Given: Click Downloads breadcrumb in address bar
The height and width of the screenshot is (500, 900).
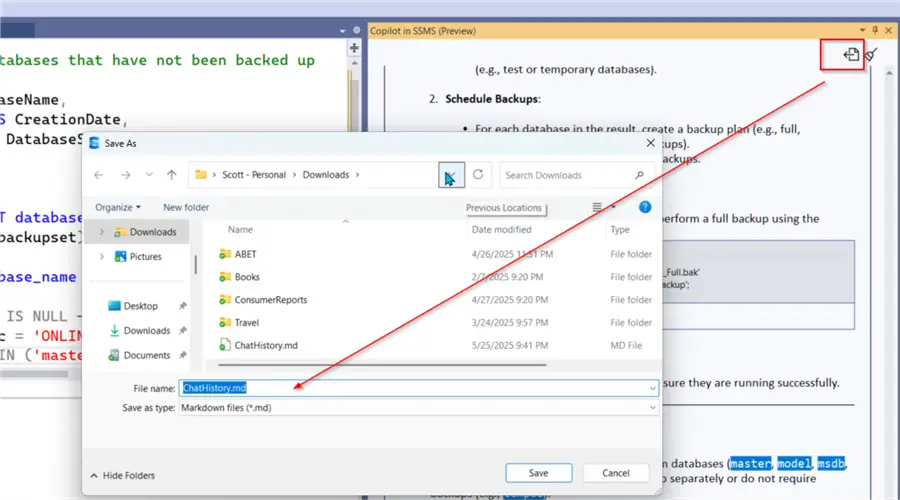Looking at the screenshot, I should (326, 175).
